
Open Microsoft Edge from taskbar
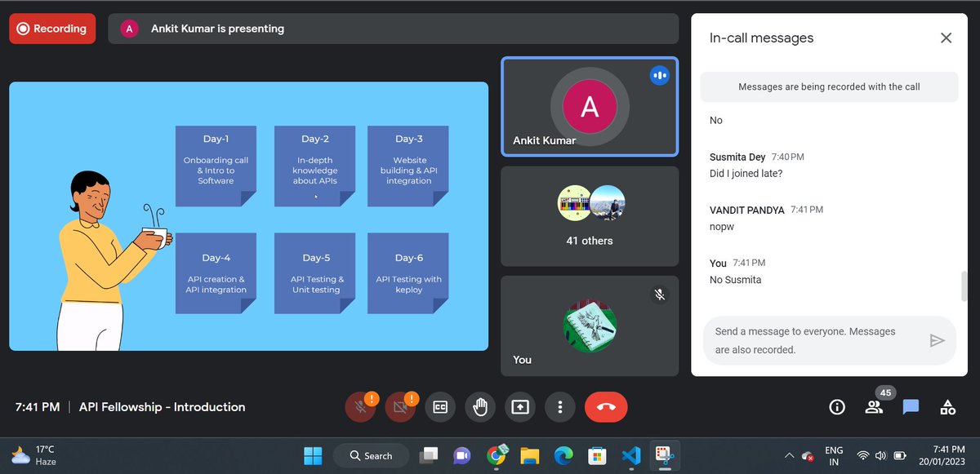[563, 455]
